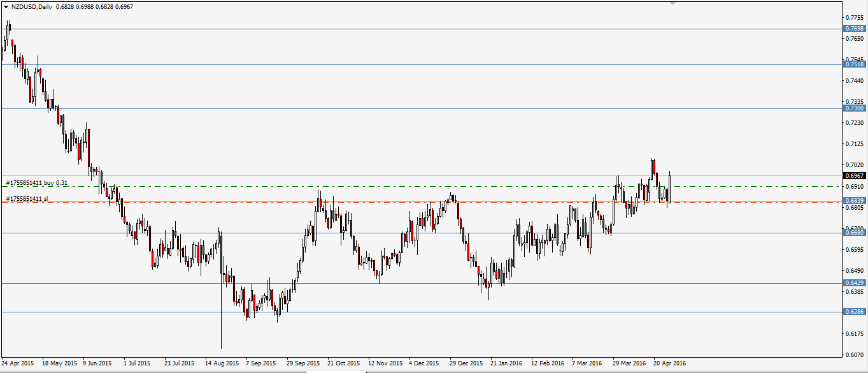
Task: Click the 20 Apr 2016 date label
Action: pos(670,363)
